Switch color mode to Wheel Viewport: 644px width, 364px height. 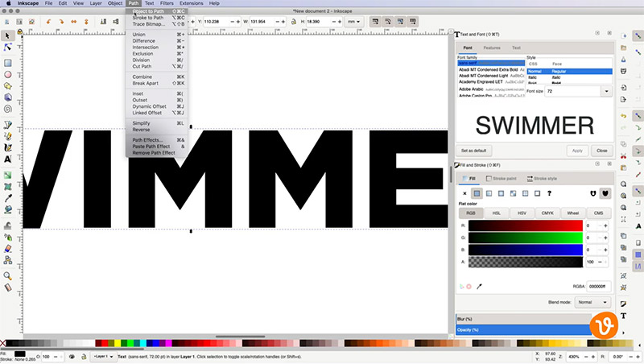(x=572, y=213)
